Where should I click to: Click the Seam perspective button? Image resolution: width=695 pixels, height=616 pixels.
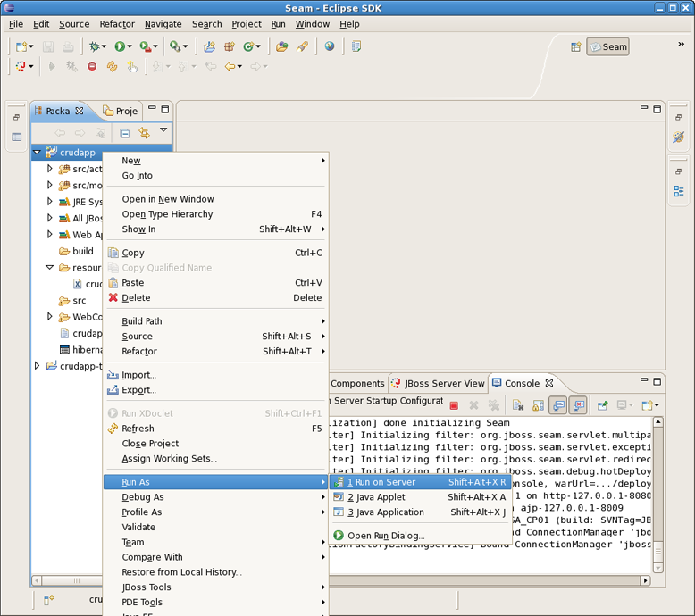coord(608,46)
